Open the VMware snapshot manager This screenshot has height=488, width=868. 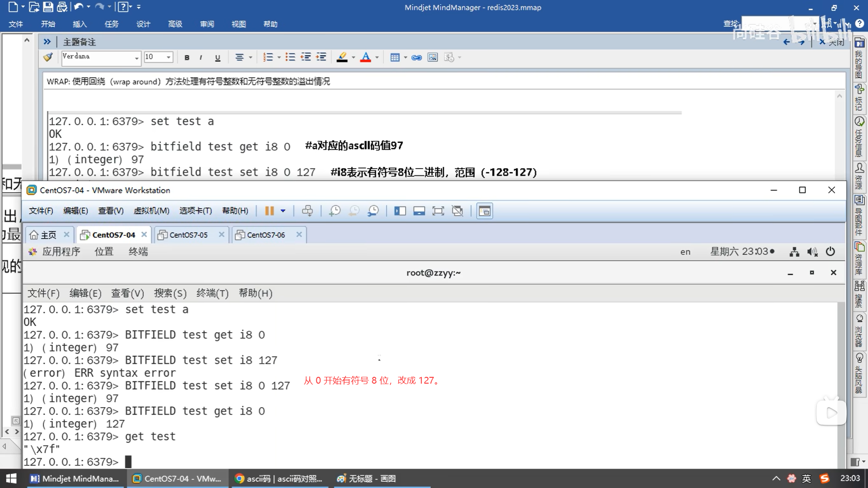(373, 211)
